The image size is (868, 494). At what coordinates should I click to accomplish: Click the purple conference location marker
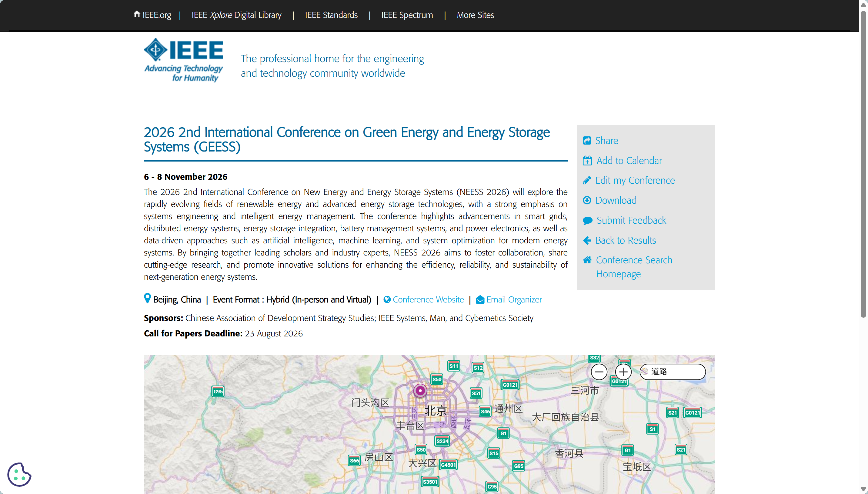point(420,391)
